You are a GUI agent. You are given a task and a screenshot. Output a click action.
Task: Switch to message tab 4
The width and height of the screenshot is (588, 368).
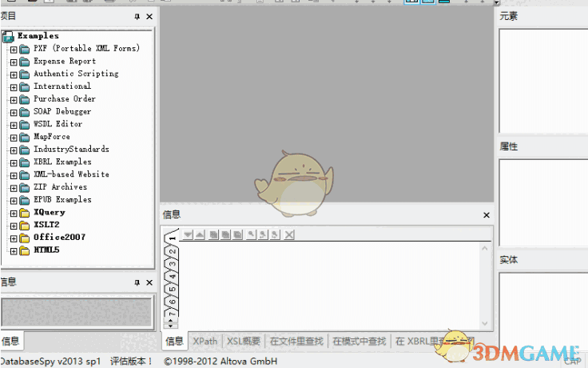172,276
